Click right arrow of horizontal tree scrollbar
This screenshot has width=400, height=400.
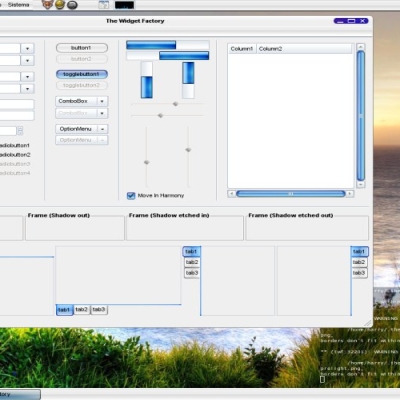(x=350, y=194)
